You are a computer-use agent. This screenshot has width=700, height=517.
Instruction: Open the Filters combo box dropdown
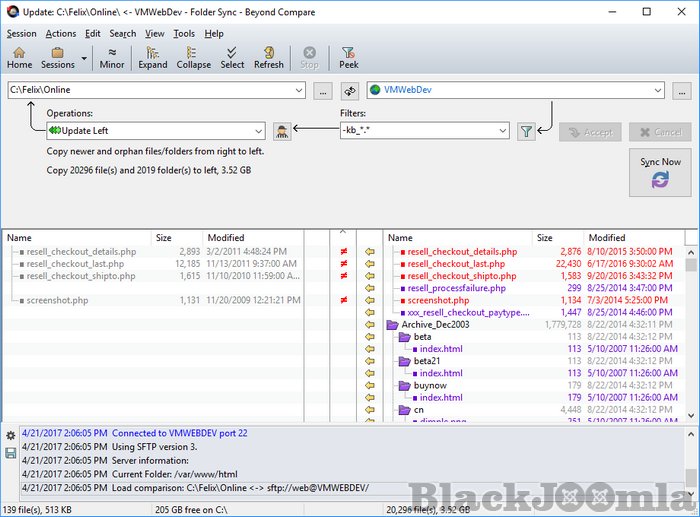pos(501,131)
